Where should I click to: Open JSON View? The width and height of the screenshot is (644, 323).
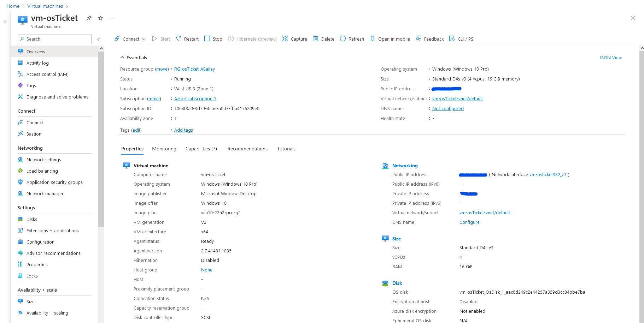(x=610, y=58)
